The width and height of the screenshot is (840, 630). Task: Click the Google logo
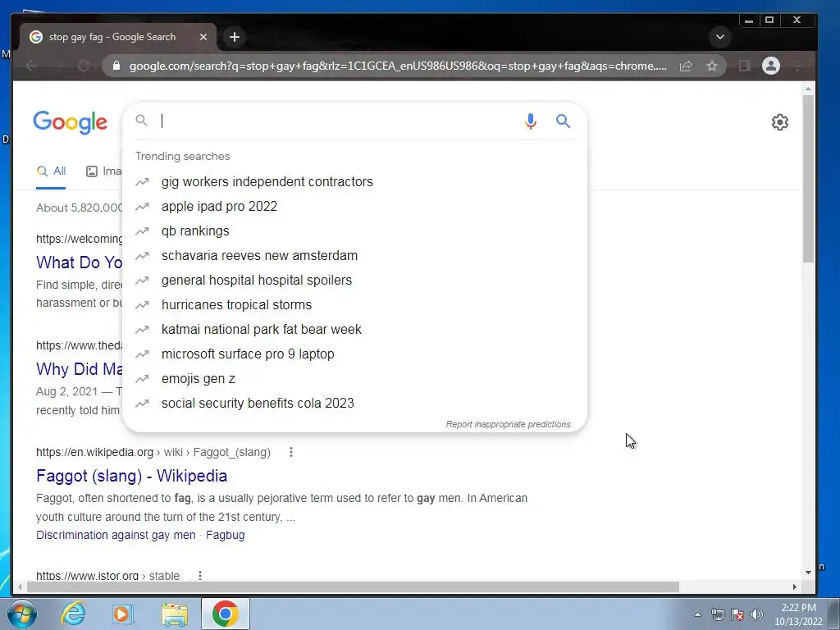click(71, 123)
